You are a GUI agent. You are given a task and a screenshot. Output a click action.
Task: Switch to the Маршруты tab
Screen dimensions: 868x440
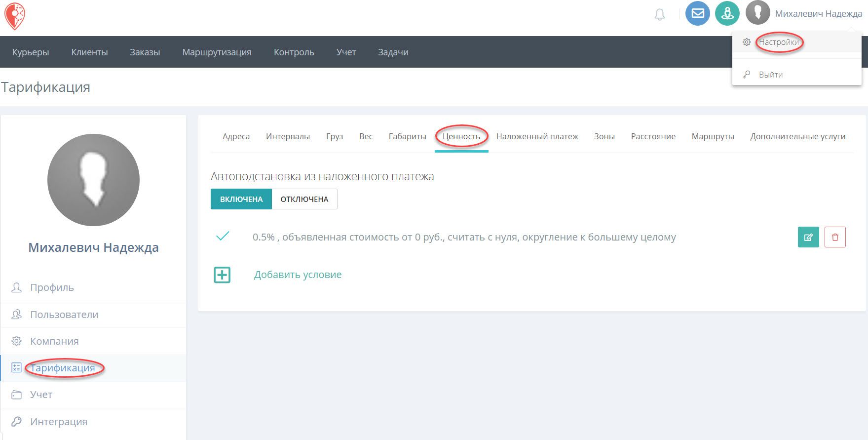(x=713, y=136)
